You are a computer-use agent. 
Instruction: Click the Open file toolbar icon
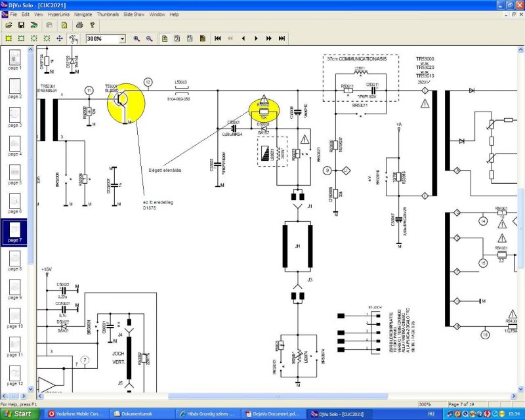[9, 25]
